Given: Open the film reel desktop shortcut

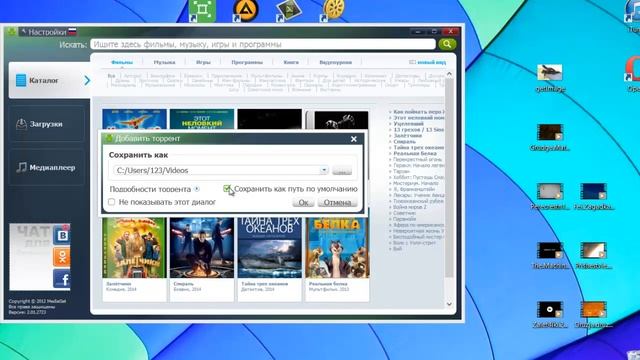Looking at the screenshot, I should pyautogui.click(x=333, y=10).
